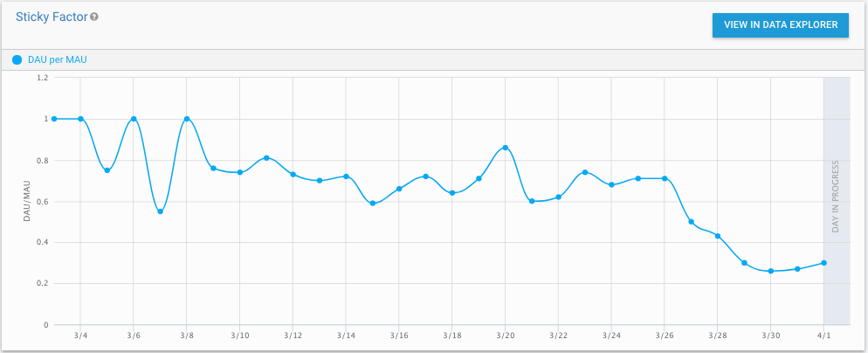This screenshot has height=353, width=868.
Task: Click the data point at 3/14
Action: tap(346, 176)
